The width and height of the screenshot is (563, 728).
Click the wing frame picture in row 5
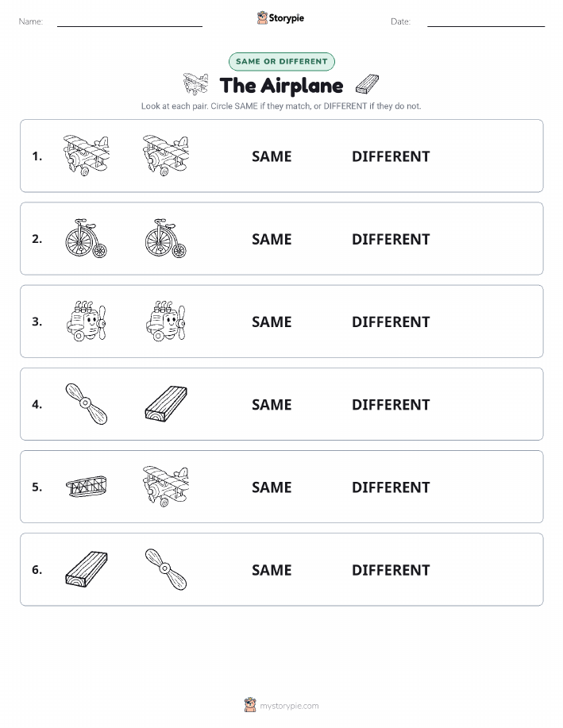pos(87,486)
